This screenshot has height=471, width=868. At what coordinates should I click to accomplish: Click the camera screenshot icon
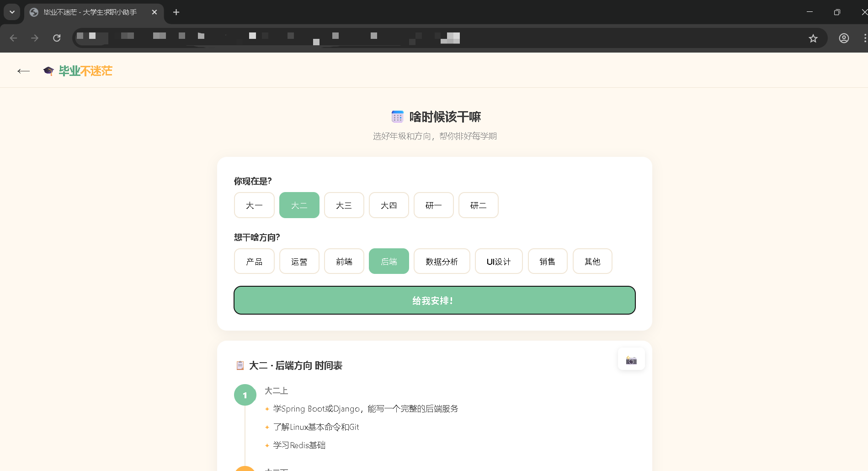[x=631, y=360]
